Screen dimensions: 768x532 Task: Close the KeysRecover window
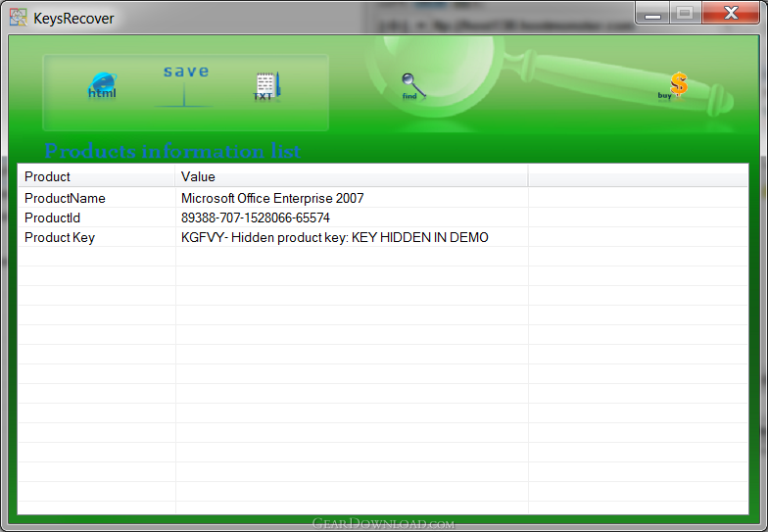[731, 13]
